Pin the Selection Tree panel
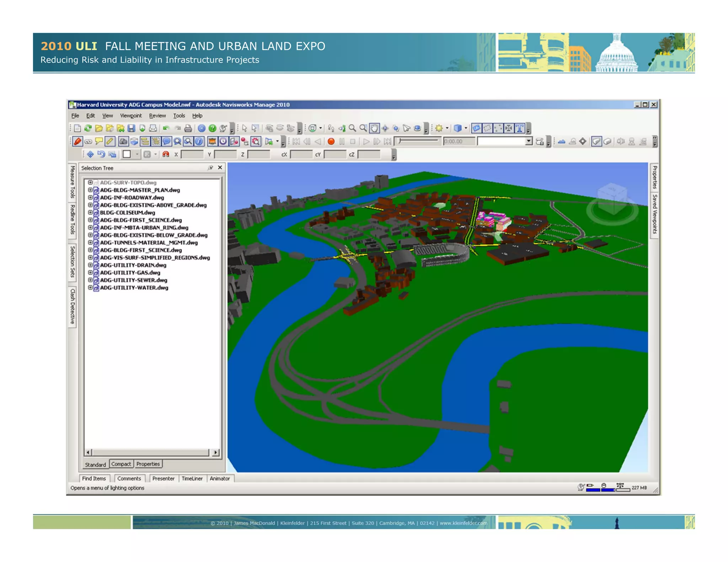Image resolution: width=728 pixels, height=562 pixels. tap(210, 168)
